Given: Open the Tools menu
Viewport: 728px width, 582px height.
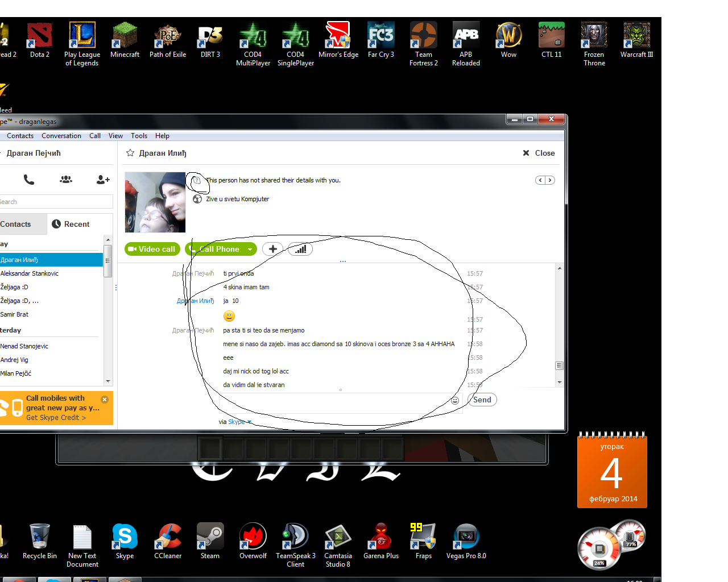Looking at the screenshot, I should pos(139,136).
